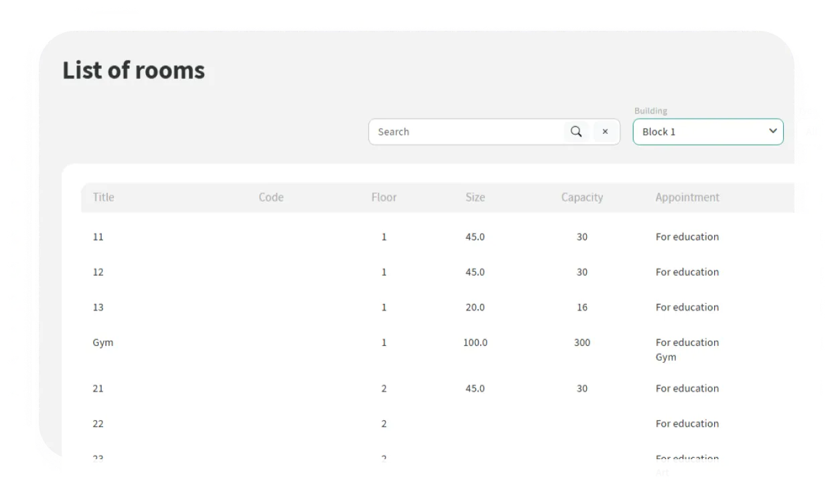Sort by the Title column header
This screenshot has width=832, height=504.
pyautogui.click(x=103, y=197)
